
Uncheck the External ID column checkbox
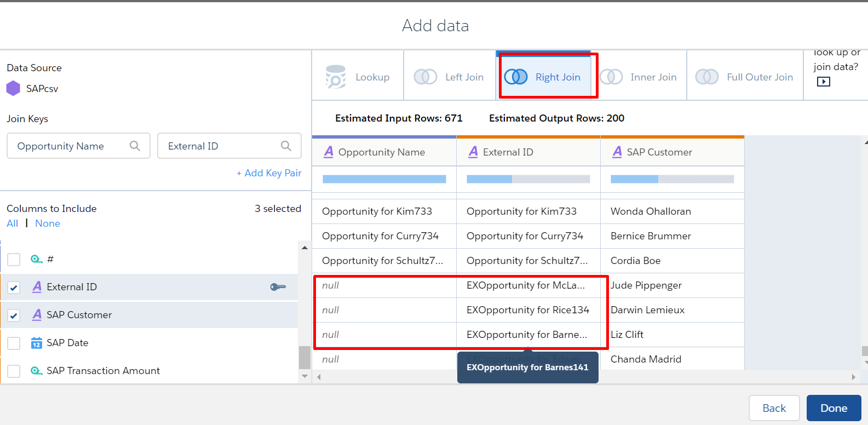pos(14,288)
